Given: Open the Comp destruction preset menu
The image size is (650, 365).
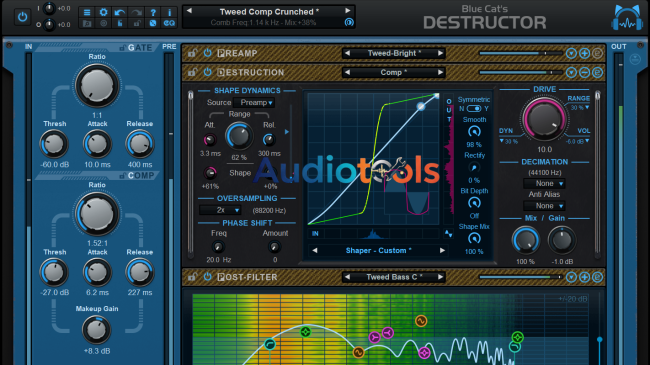Looking at the screenshot, I should [x=393, y=72].
